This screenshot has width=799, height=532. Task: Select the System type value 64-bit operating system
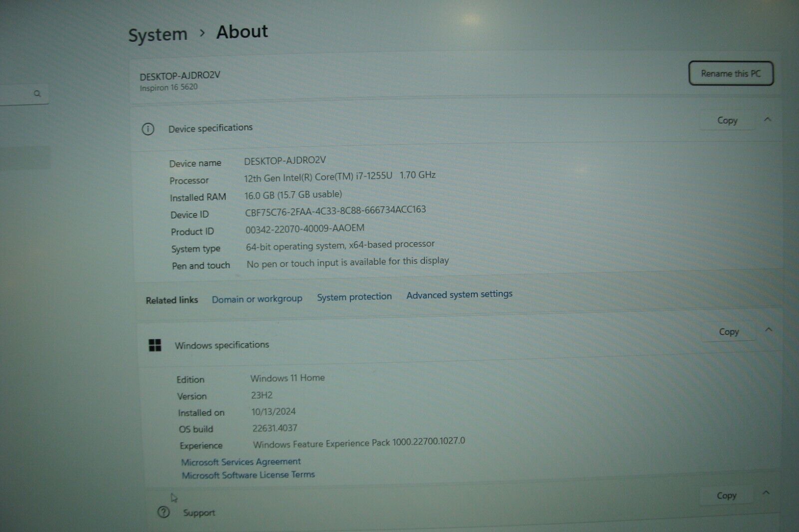340,245
